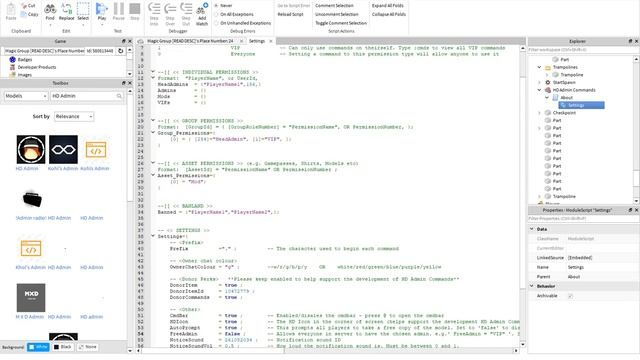Close the Toolbox panel

coord(130,83)
